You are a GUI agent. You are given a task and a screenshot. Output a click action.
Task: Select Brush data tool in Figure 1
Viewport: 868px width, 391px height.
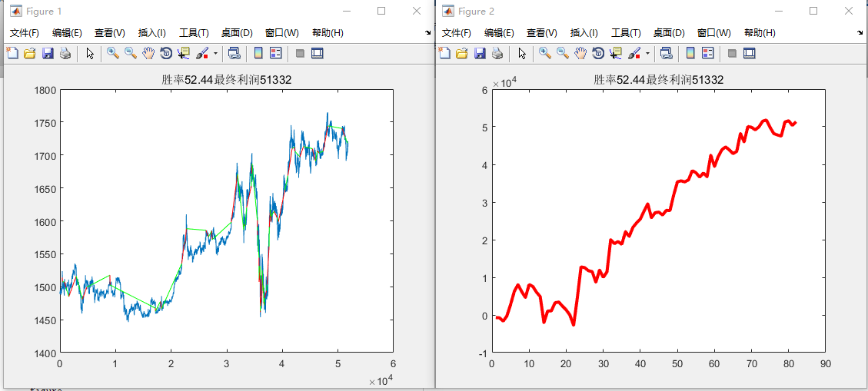click(x=203, y=53)
